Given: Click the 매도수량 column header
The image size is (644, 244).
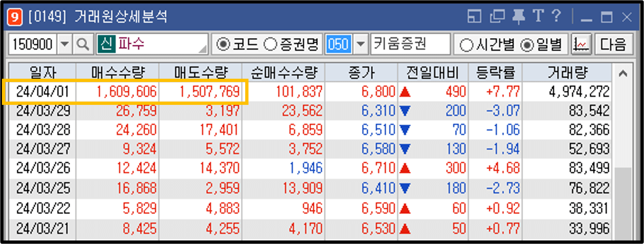Looking at the screenshot, I should click(x=201, y=73).
